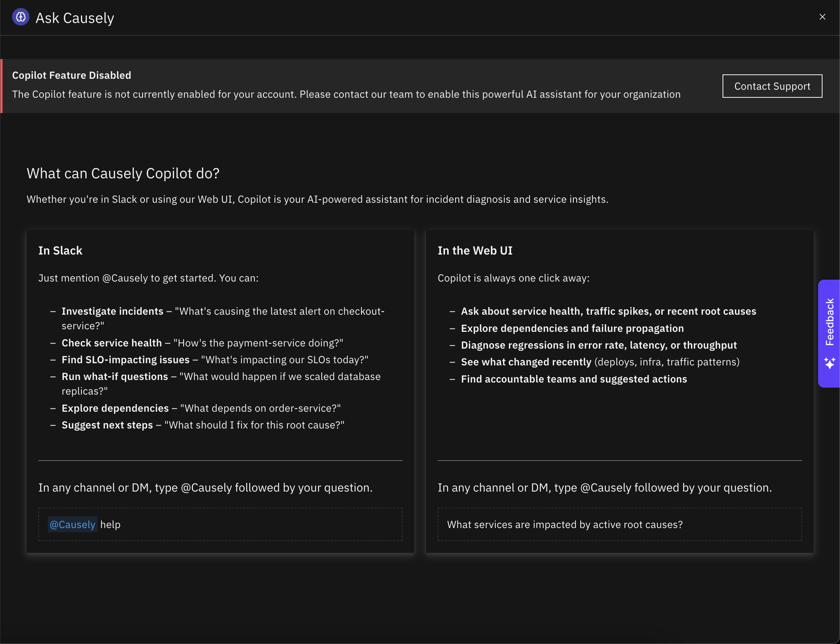Click the '@Causely help' example box
Screen dimensions: 840x644
pos(220,524)
